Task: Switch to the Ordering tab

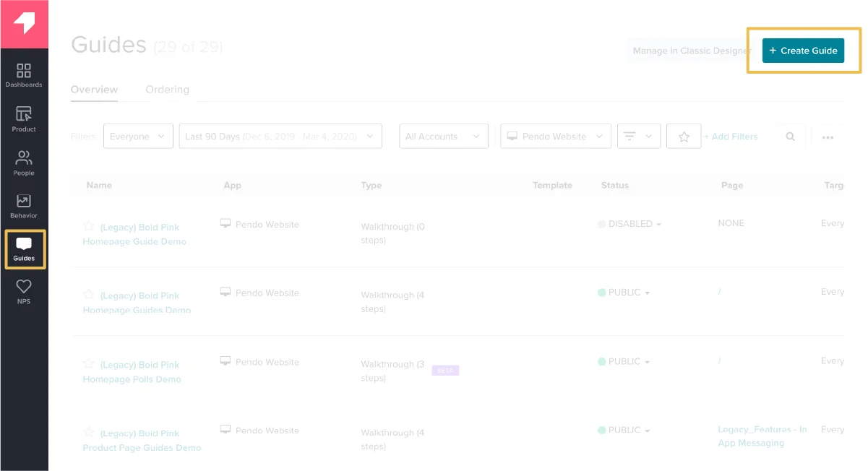Action: click(167, 90)
